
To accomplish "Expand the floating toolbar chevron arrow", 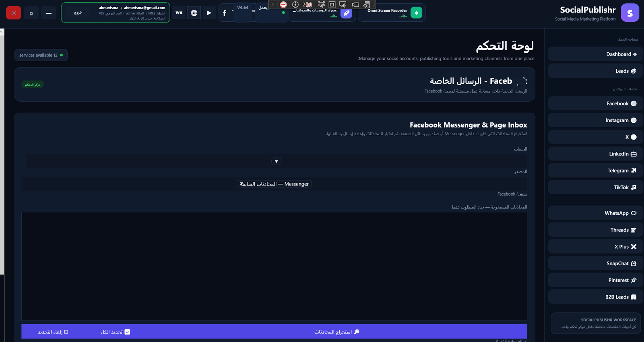I will click(x=272, y=4).
